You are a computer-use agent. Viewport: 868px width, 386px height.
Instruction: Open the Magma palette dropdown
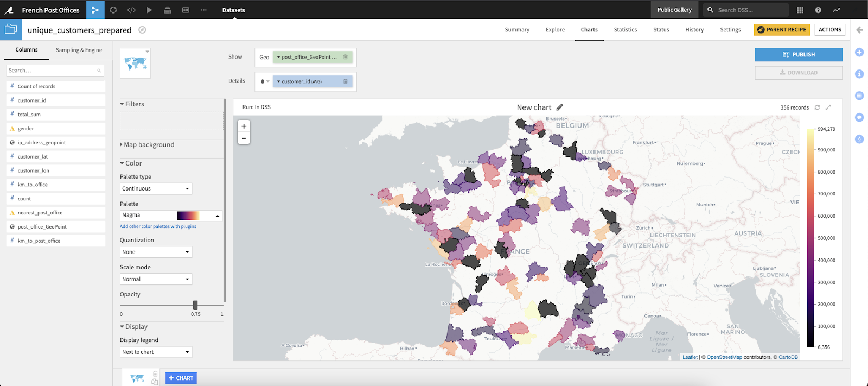(171, 215)
